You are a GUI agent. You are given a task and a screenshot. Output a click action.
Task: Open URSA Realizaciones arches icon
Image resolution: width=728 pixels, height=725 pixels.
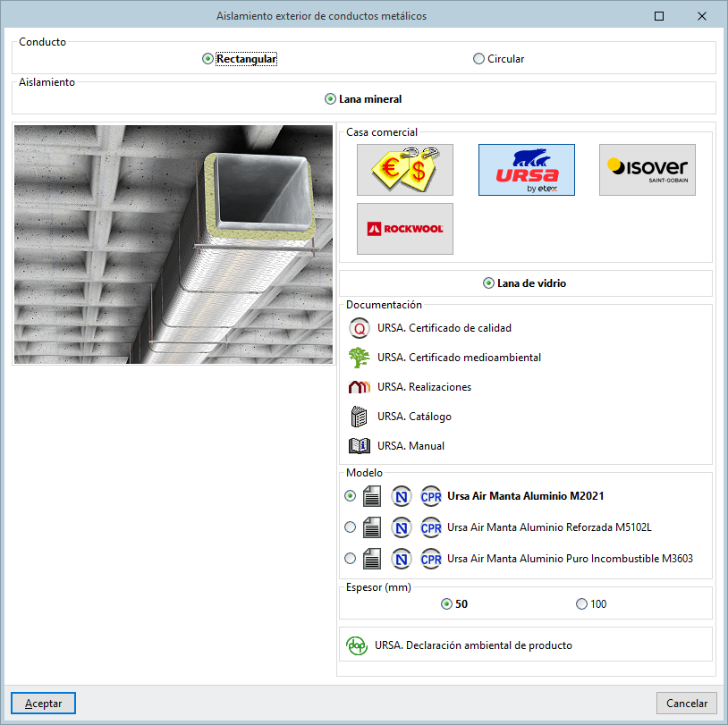point(359,386)
